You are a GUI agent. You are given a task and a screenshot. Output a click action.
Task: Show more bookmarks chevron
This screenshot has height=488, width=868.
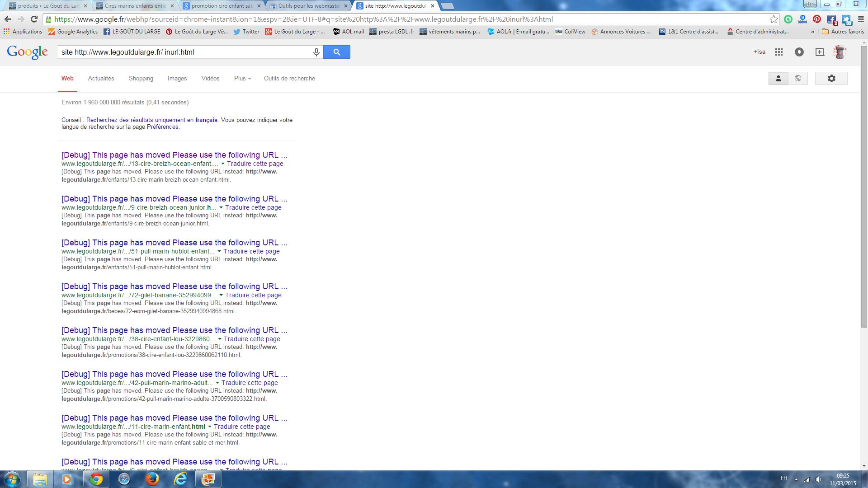coord(813,32)
